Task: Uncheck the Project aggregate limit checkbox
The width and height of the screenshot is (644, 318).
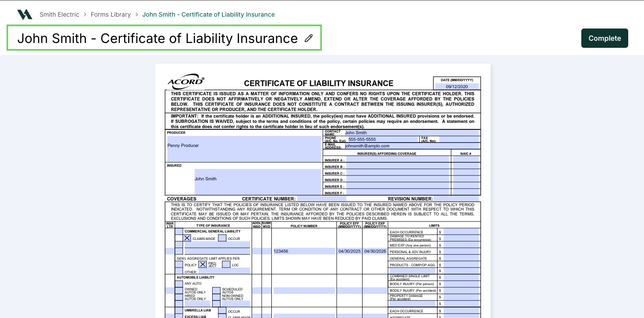Action: [x=203, y=264]
